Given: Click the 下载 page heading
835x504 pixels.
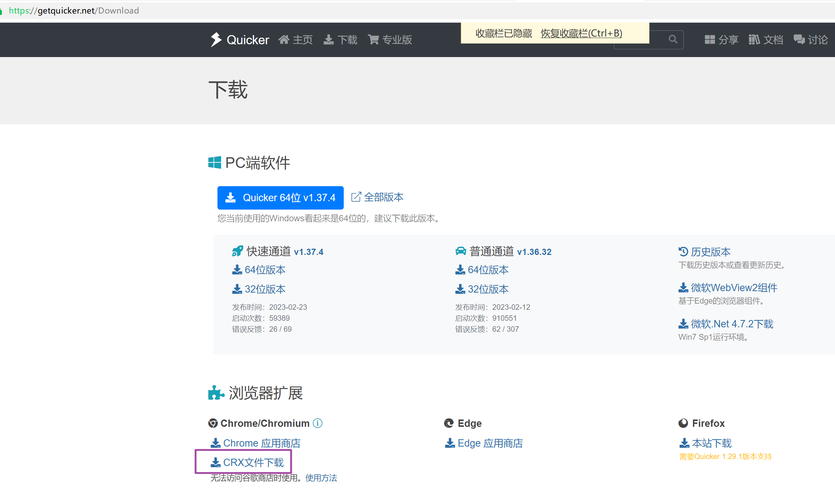Looking at the screenshot, I should coord(228,90).
